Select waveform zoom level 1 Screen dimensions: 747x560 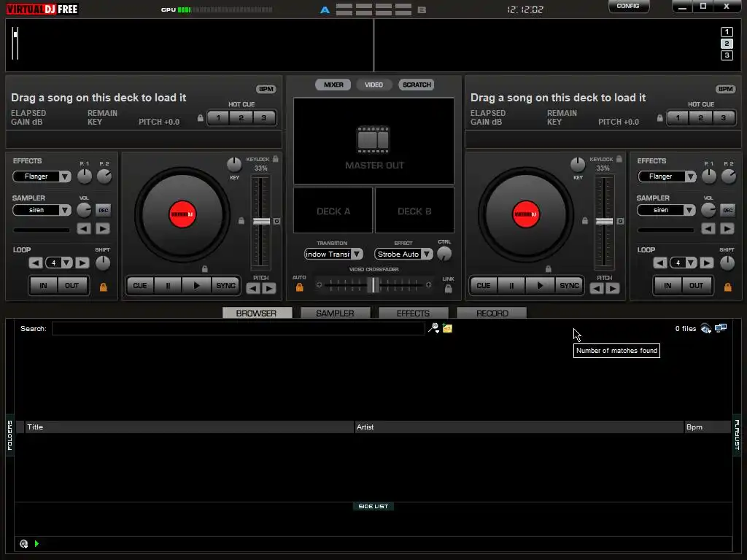click(x=727, y=32)
